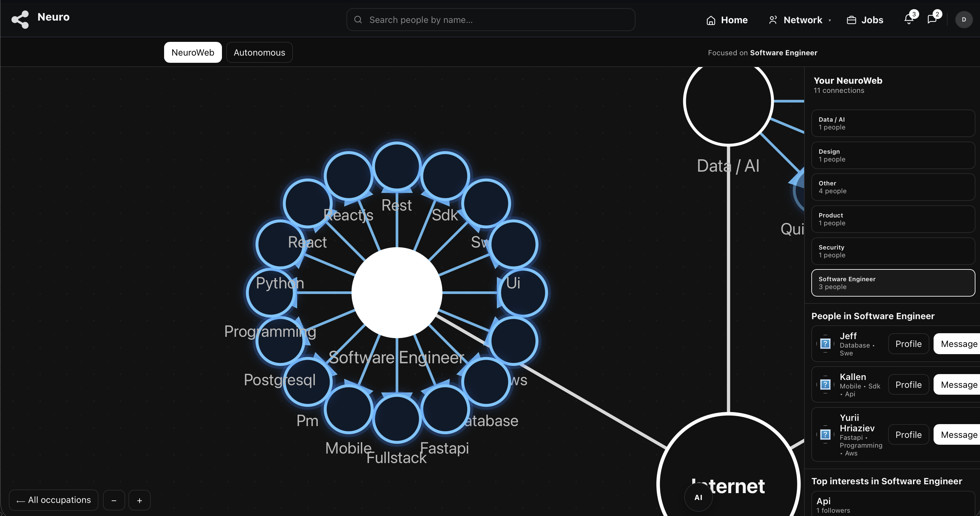980x516 pixels.
Task: Click the zoom out minus button
Action: [114, 500]
